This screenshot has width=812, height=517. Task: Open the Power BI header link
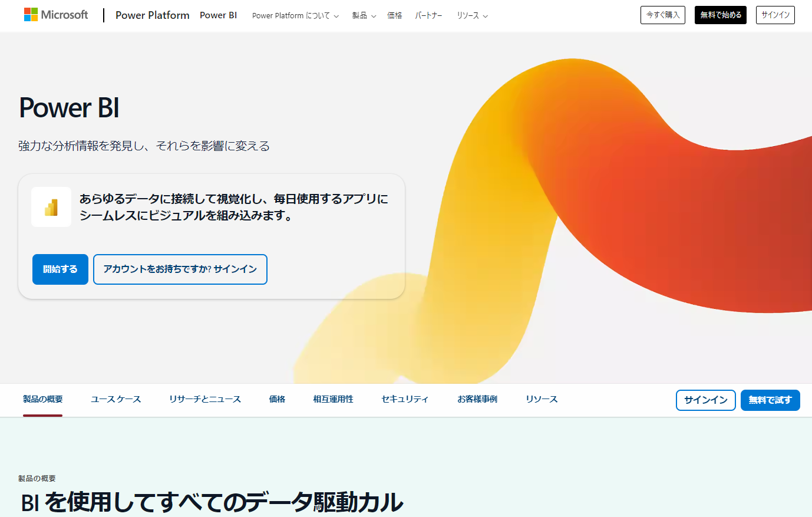[218, 15]
